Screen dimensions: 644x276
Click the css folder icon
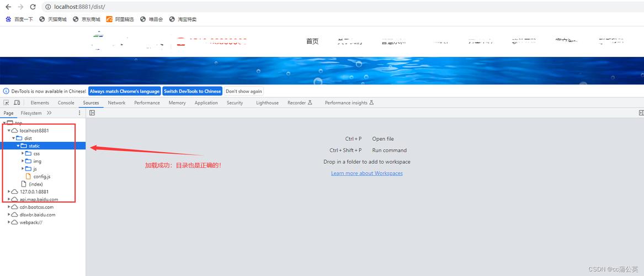click(x=28, y=153)
